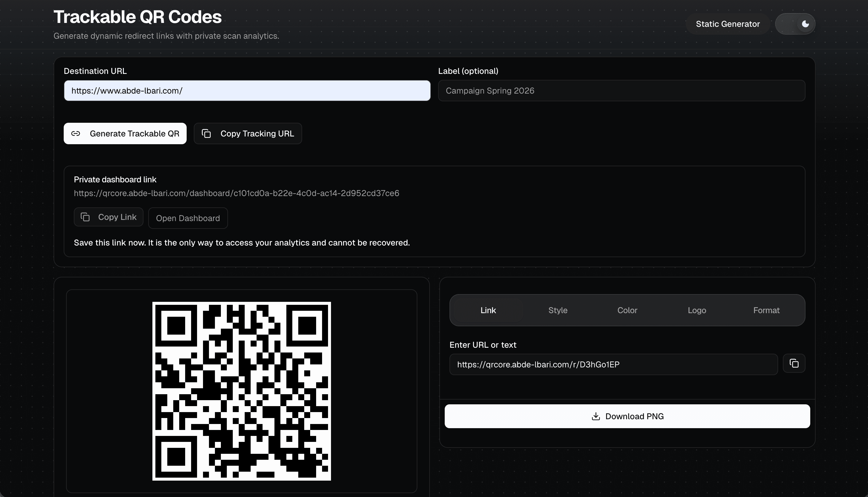Click the 'Private dashboard link' label
868x497 pixels.
(115, 180)
